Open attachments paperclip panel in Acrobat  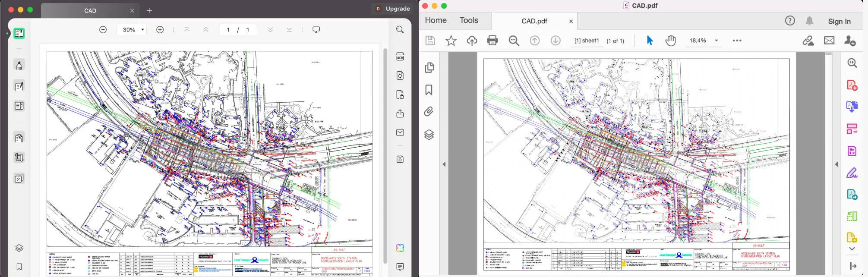click(x=429, y=112)
